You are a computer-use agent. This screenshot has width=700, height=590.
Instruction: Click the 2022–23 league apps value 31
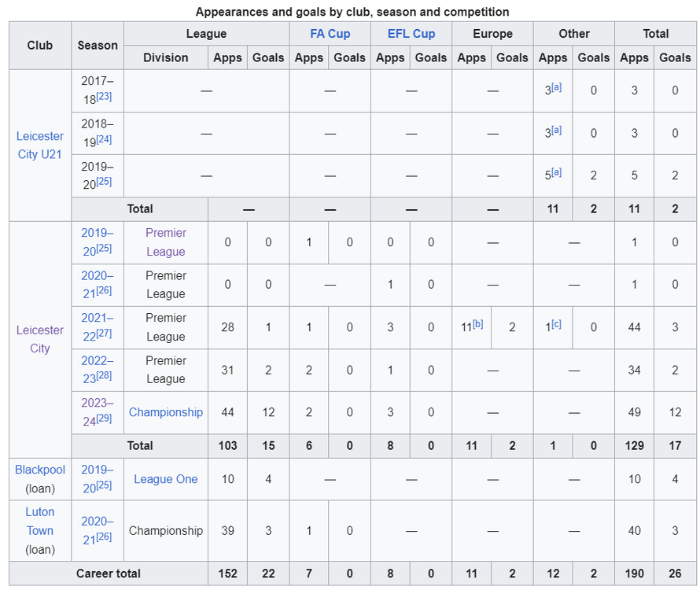point(227,371)
